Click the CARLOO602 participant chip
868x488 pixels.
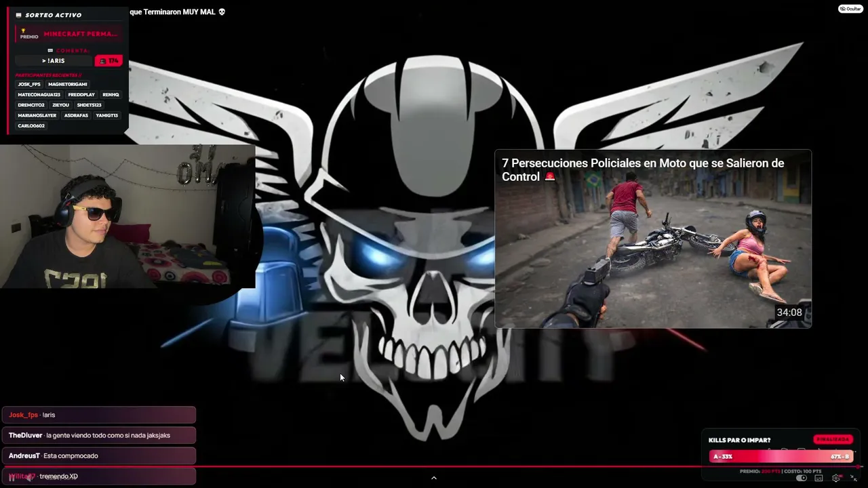tap(31, 126)
